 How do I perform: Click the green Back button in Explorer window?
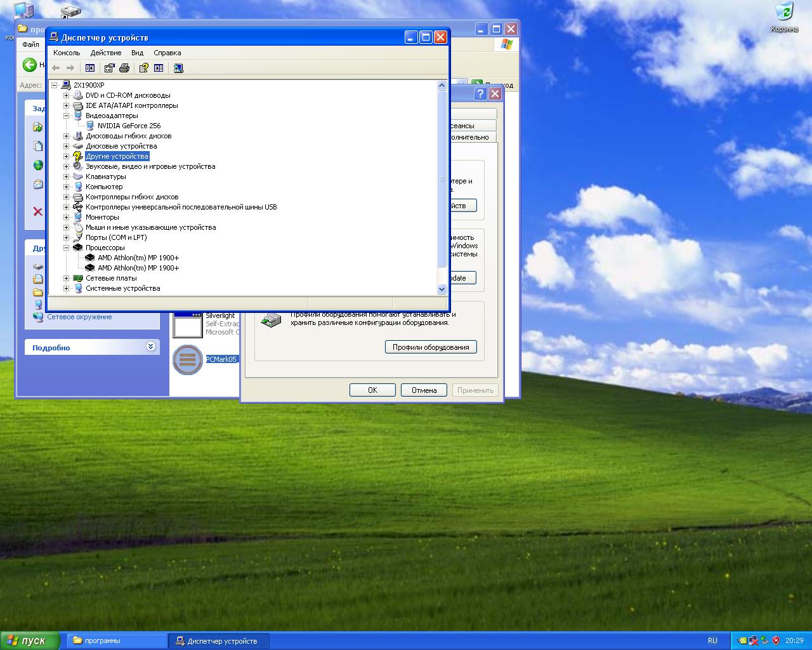pos(30,65)
